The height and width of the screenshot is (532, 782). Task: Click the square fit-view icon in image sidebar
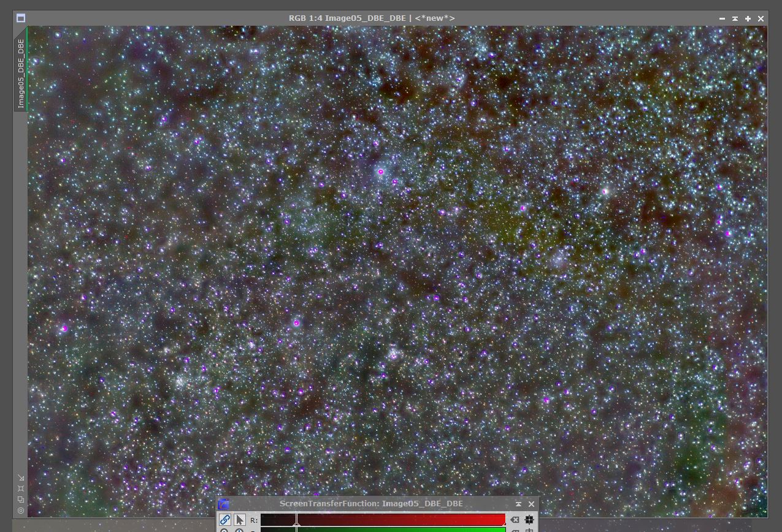pyautogui.click(x=21, y=488)
